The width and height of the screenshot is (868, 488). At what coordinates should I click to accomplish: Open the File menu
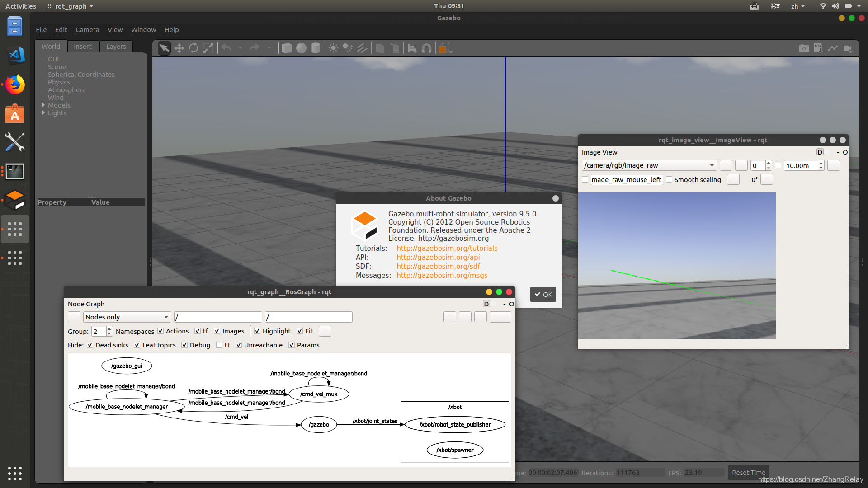point(41,30)
